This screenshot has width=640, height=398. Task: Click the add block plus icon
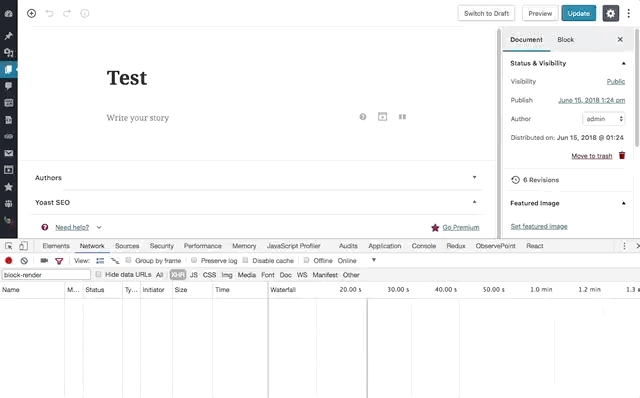point(31,13)
